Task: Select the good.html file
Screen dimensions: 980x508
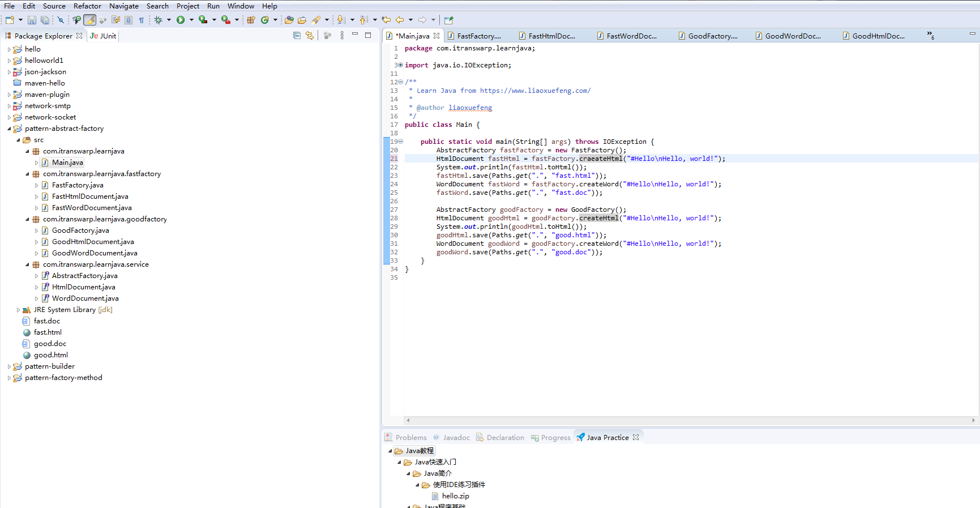Action: (51, 355)
